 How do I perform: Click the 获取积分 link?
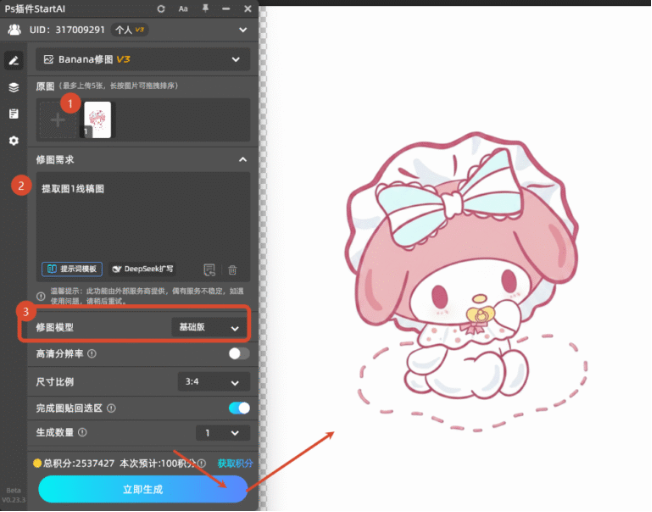click(235, 463)
